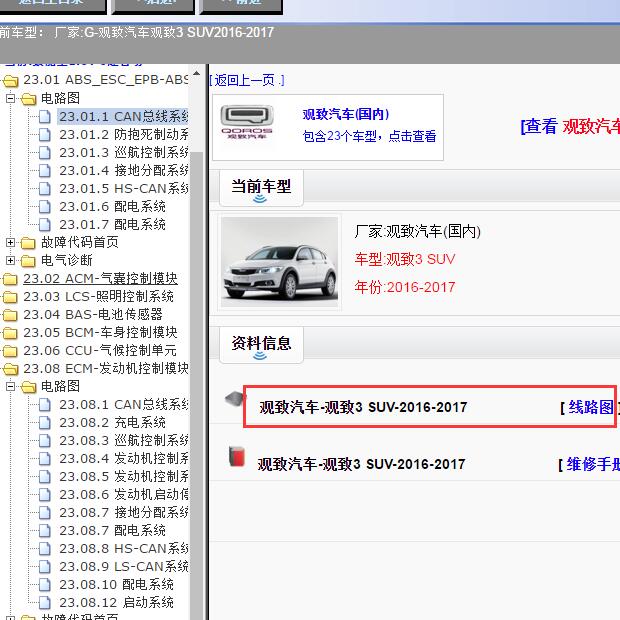This screenshot has height=620, width=620.
Task: Click folder icon of 23.06 CCU-气候控制单元
Action: coord(11,351)
